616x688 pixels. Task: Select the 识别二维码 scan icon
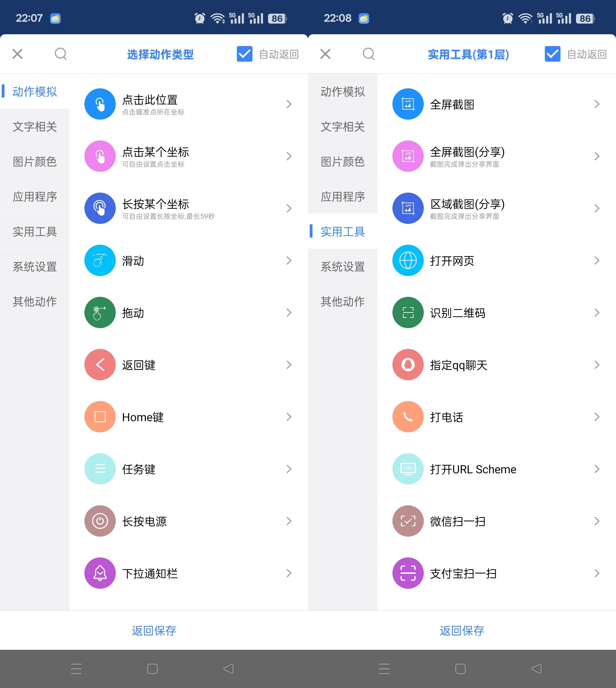click(408, 312)
